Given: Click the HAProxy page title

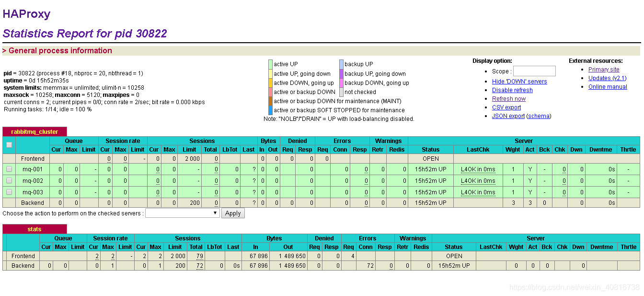Looking at the screenshot, I should (26, 14).
